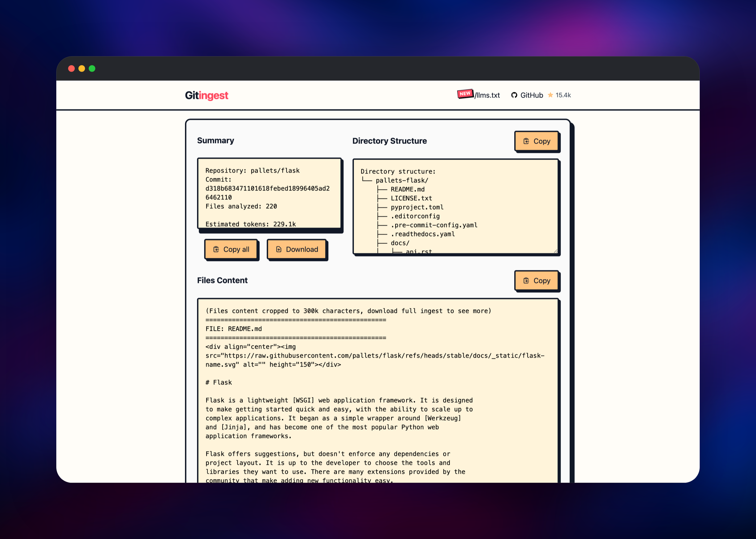Click the Summary heading
756x539 pixels.
click(x=216, y=140)
